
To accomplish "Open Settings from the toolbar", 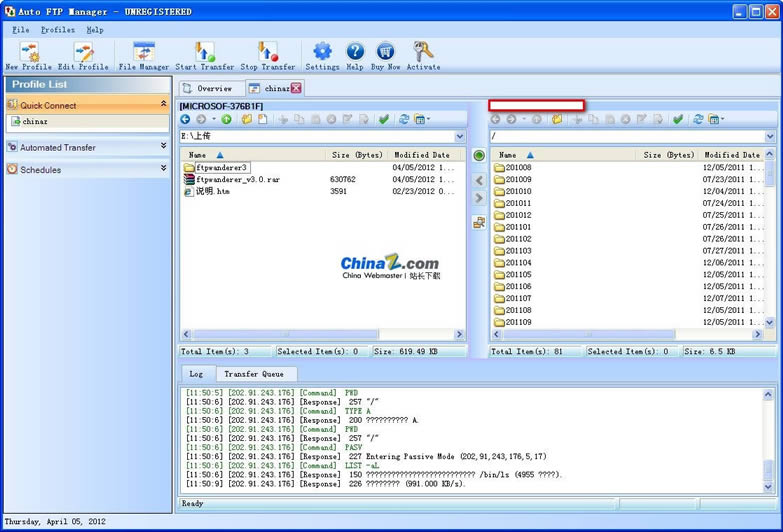I will tap(322, 52).
